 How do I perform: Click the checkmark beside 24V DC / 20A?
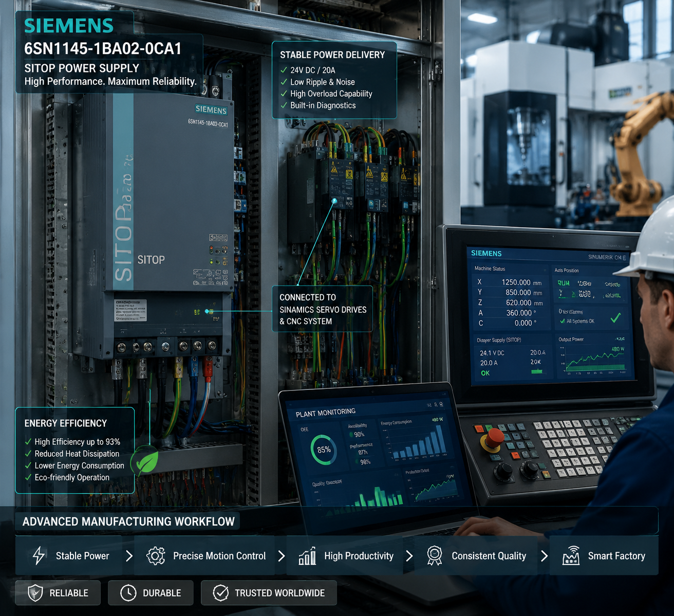(284, 70)
